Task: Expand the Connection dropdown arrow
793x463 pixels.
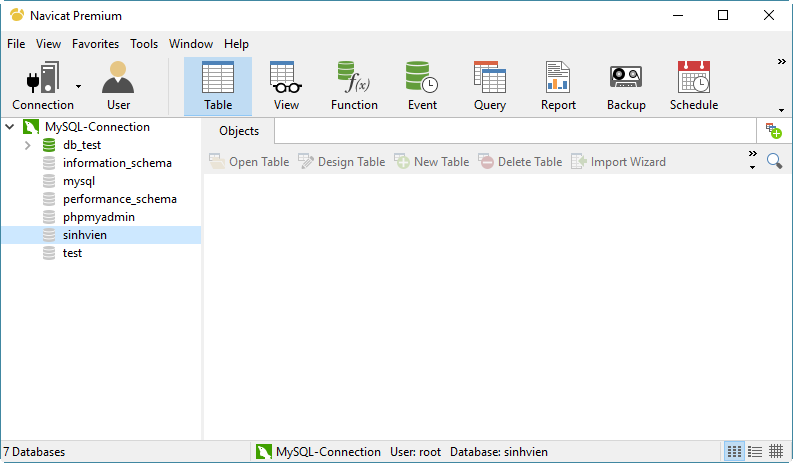Action: click(78, 87)
